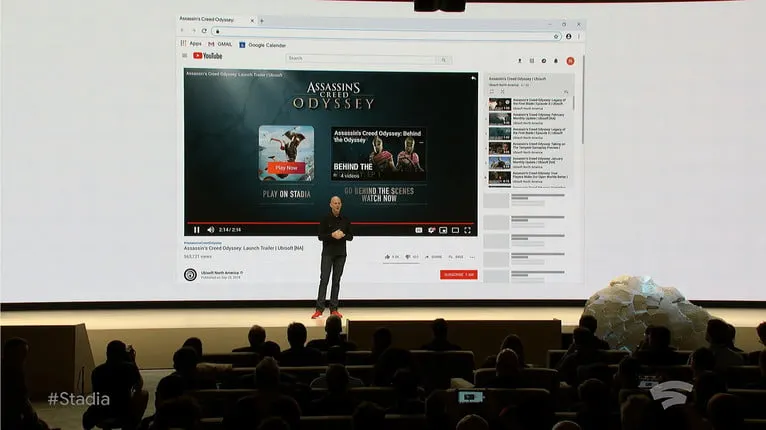Viewport: 766px width, 430px height.
Task: Open the browser three-dot menu
Action: (x=579, y=36)
